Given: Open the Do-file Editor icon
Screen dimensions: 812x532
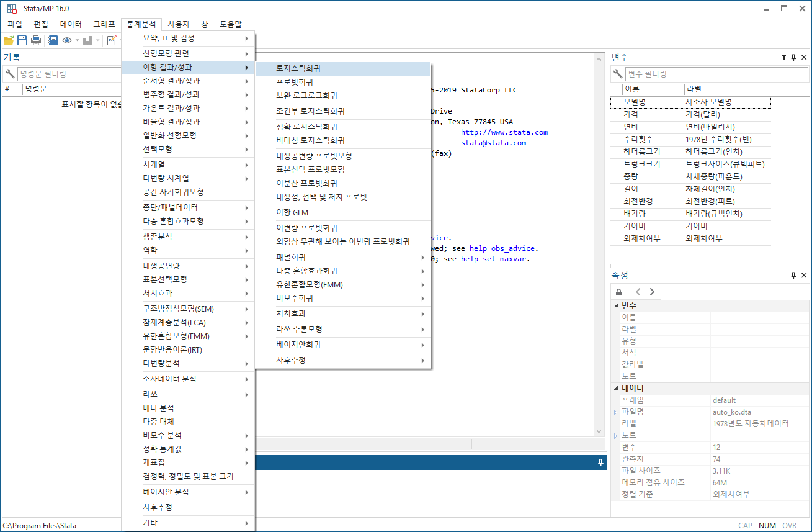Looking at the screenshot, I should 112,40.
